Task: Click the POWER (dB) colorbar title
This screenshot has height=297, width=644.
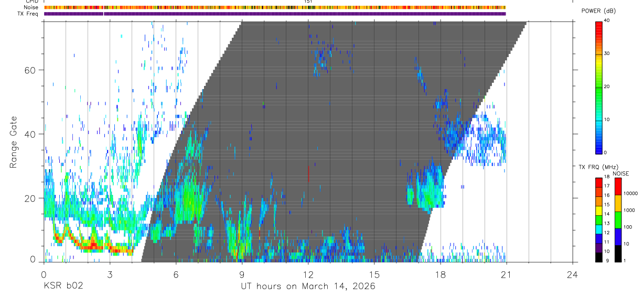Action: click(598, 11)
